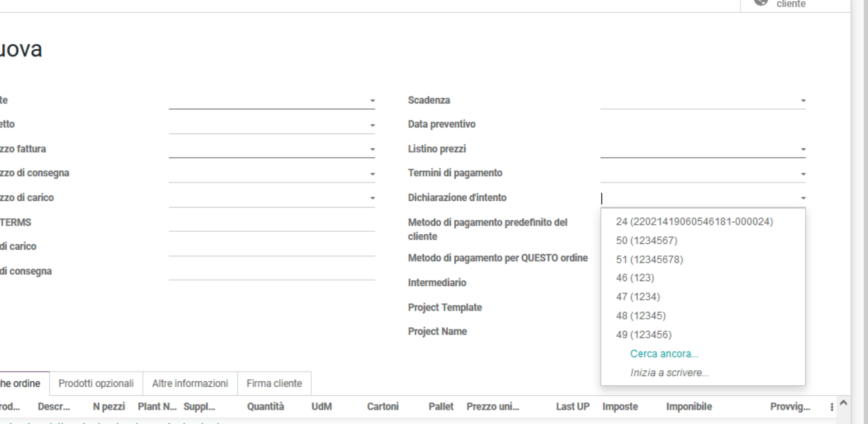Open the optional columns three-dot icon
This screenshot has width=868, height=424.
[832, 407]
